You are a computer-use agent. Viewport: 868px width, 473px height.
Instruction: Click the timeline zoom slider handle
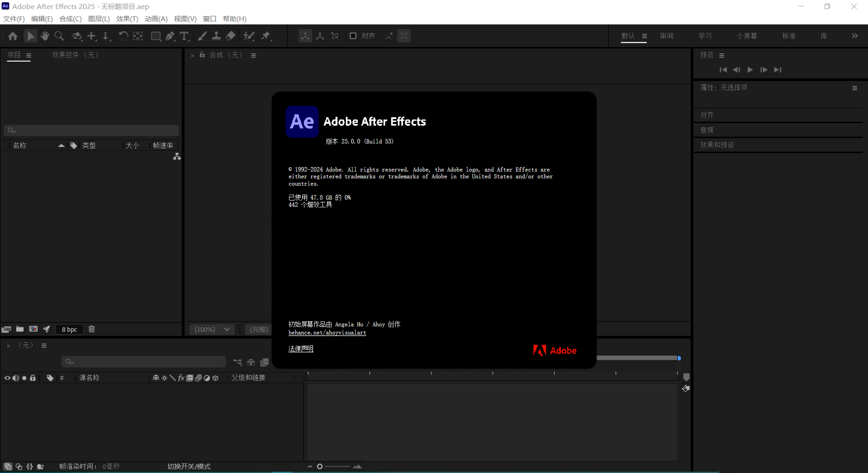(x=320, y=466)
